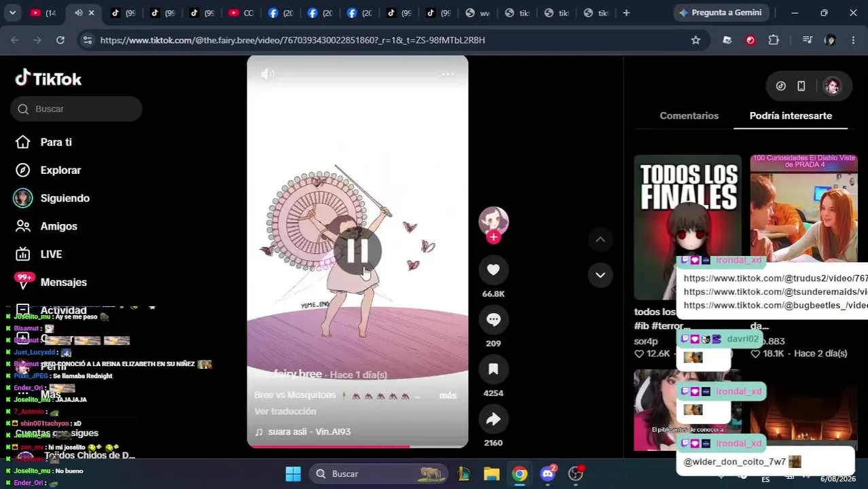View site information icon in address bar
868x489 pixels.
click(87, 40)
